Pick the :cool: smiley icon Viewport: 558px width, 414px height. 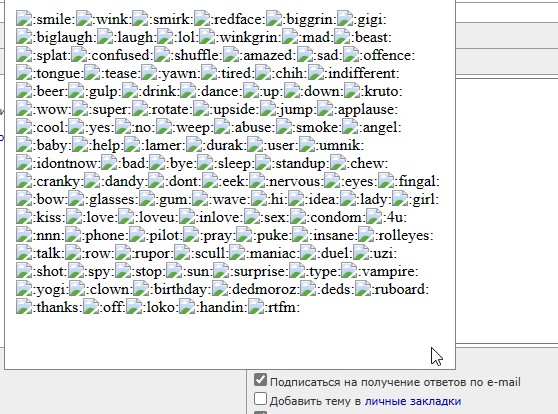[x=24, y=127]
